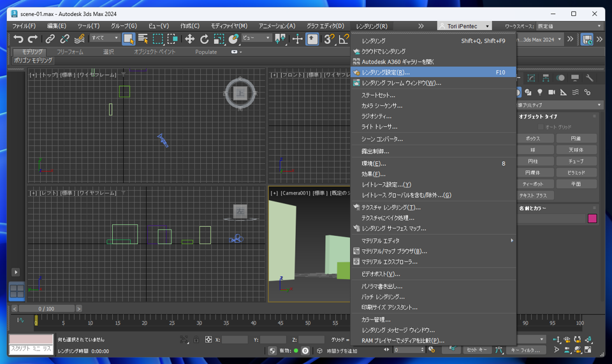Image resolution: width=612 pixels, height=364 pixels.
Task: Open the すべて selection filter dropdown
Action: (x=105, y=38)
